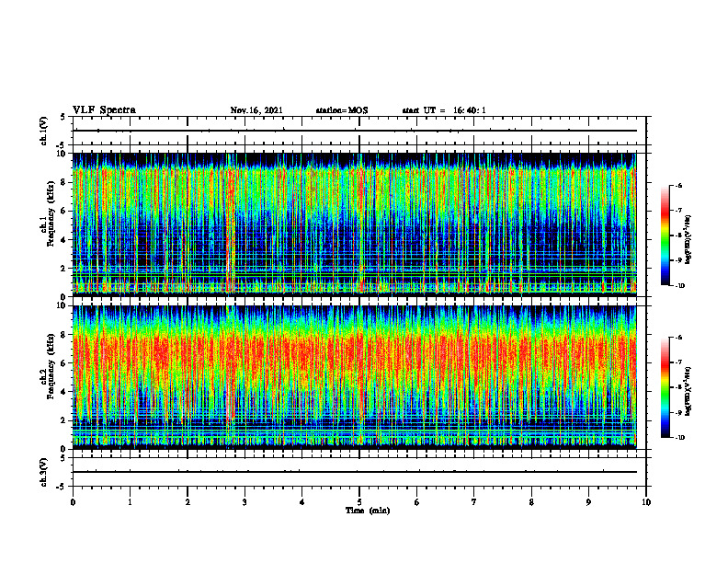Click the ch.2 frequency tick "10" kHz
This screenshot has width=728, height=563.
pyautogui.click(x=62, y=305)
